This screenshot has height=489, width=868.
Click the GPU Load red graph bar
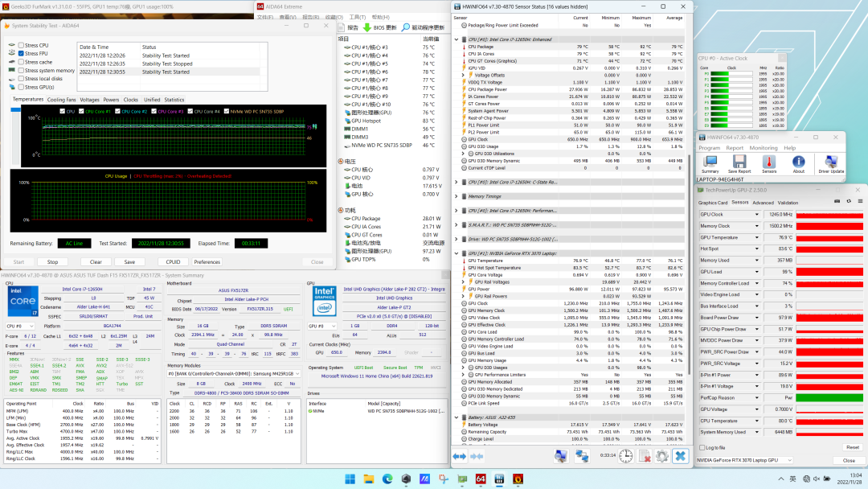click(828, 271)
